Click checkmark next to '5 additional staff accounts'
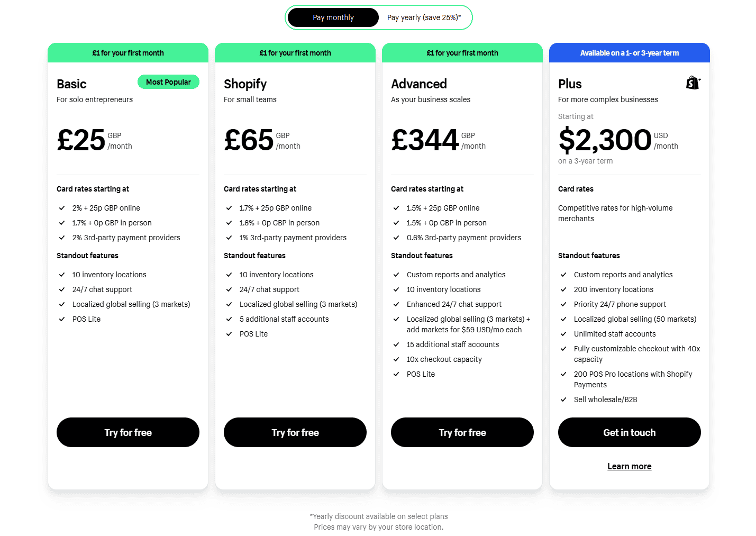The image size is (756, 536). (x=229, y=319)
